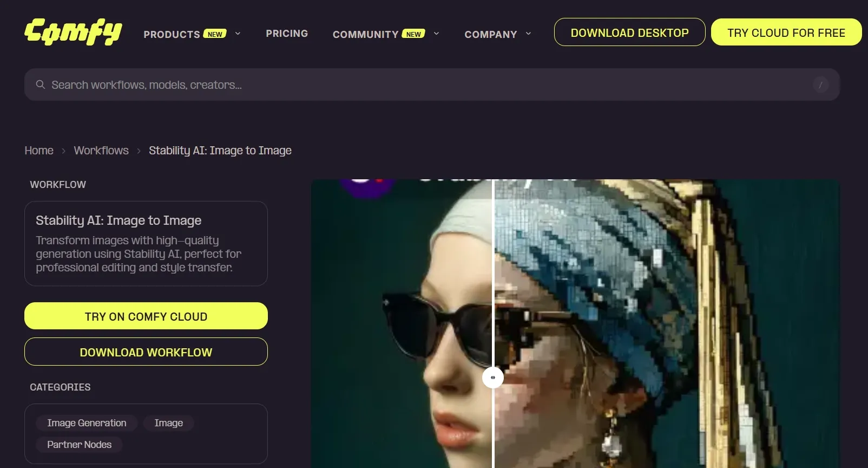Focus the search workflows input field
The height and width of the screenshot is (468, 868).
click(x=432, y=84)
